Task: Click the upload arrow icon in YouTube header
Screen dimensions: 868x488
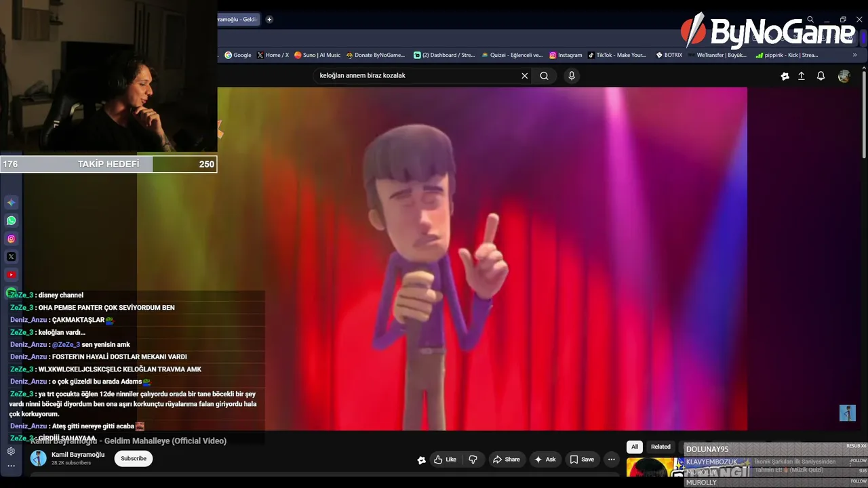Action: tap(801, 76)
